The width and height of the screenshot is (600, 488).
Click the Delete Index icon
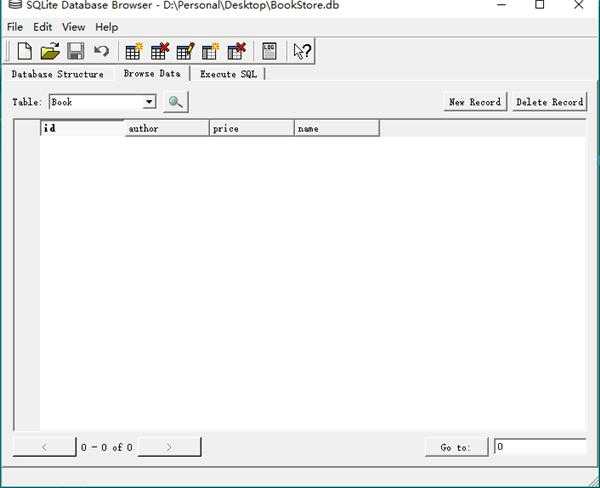point(236,51)
